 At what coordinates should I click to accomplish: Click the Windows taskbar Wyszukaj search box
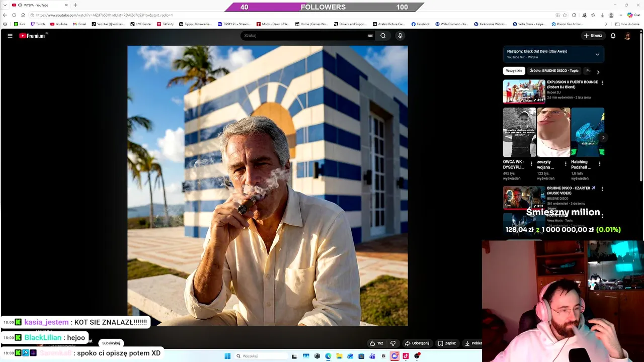tap(261, 356)
